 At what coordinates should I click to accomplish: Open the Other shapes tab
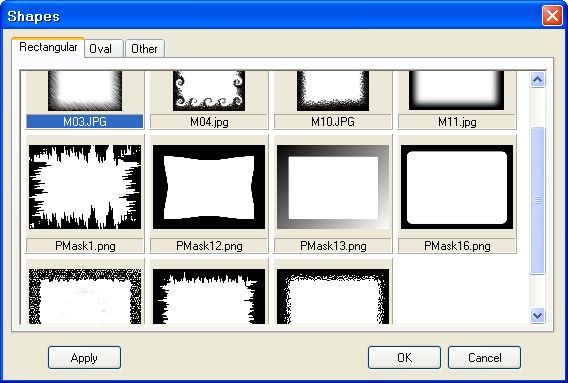click(145, 49)
